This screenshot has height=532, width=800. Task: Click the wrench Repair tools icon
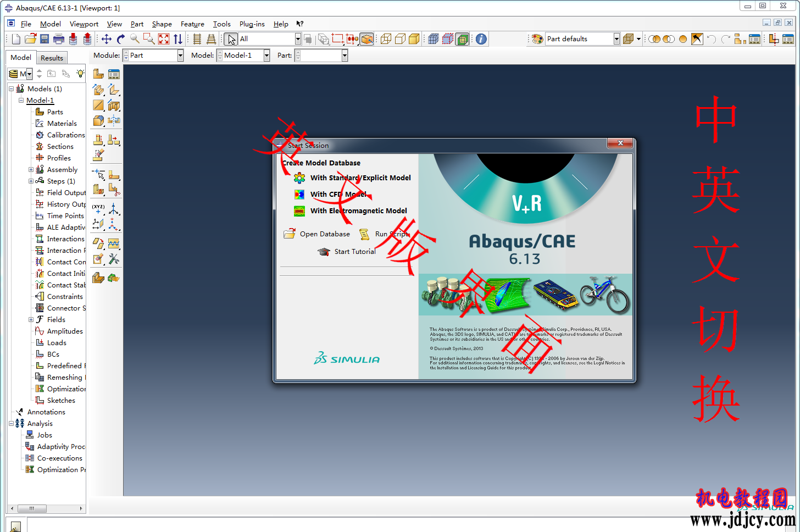pos(114,259)
